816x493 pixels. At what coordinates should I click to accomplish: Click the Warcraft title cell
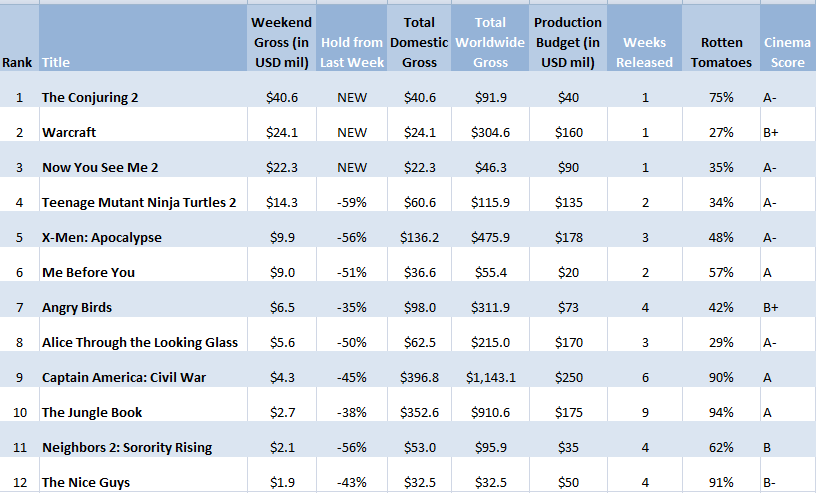(69, 133)
